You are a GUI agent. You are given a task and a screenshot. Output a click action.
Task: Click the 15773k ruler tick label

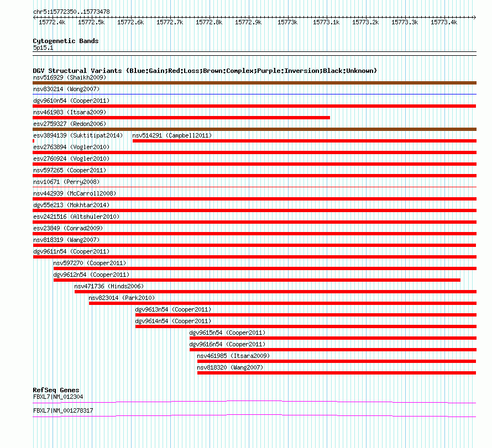(x=287, y=22)
